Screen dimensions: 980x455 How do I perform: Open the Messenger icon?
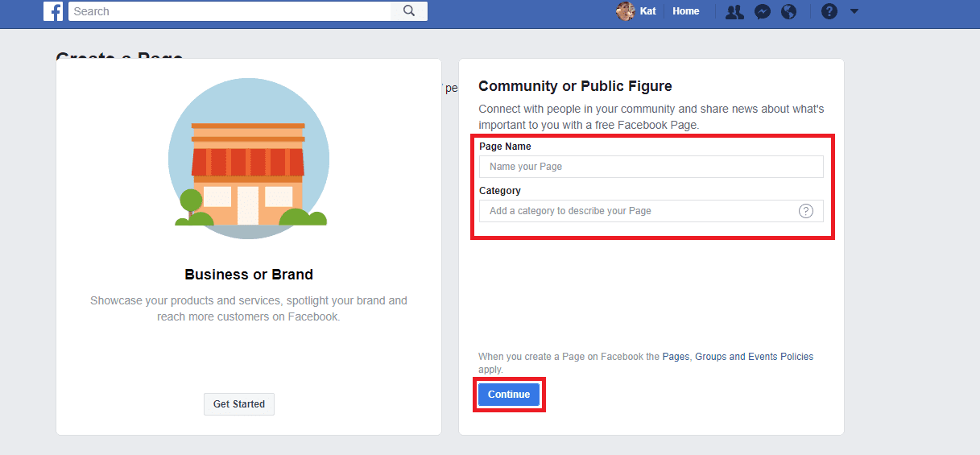[x=763, y=11]
